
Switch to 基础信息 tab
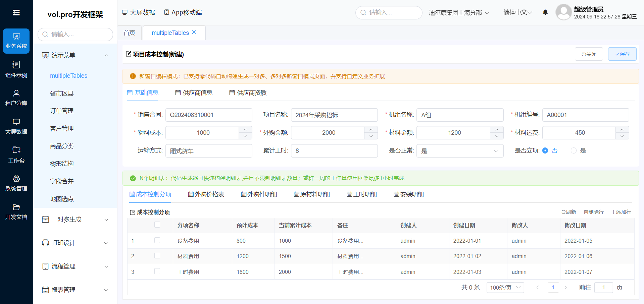143,93
